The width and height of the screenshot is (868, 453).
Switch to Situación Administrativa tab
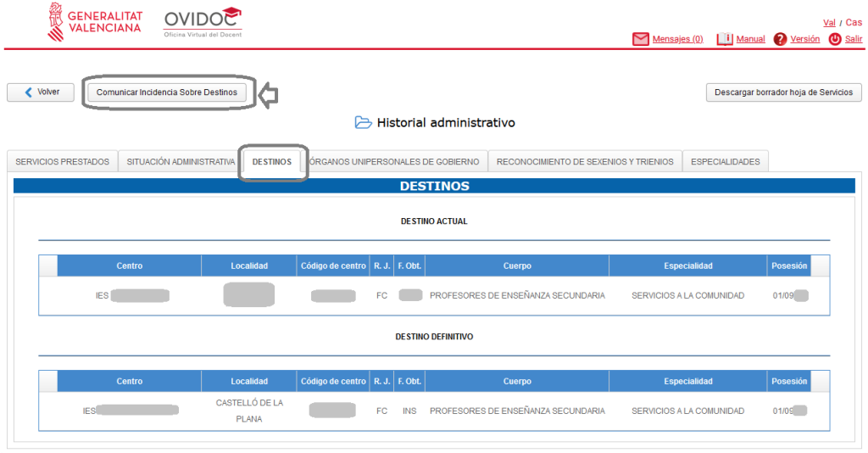point(181,162)
